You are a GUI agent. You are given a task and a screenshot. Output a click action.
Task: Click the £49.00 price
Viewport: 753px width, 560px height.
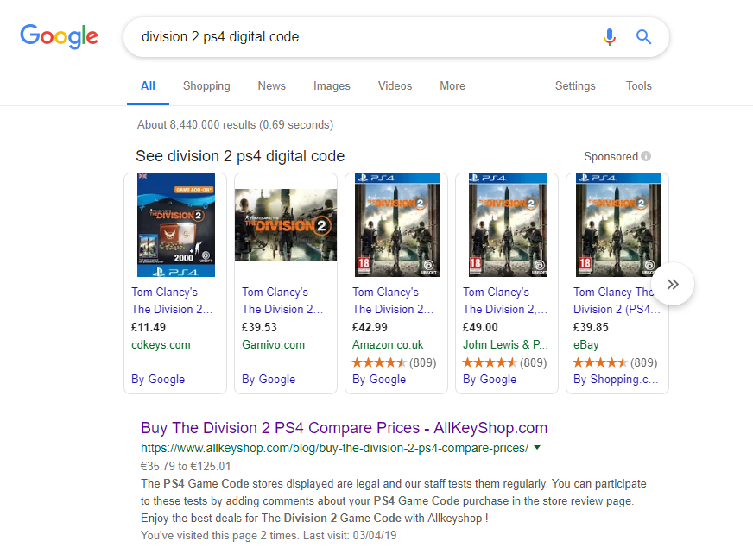(480, 327)
